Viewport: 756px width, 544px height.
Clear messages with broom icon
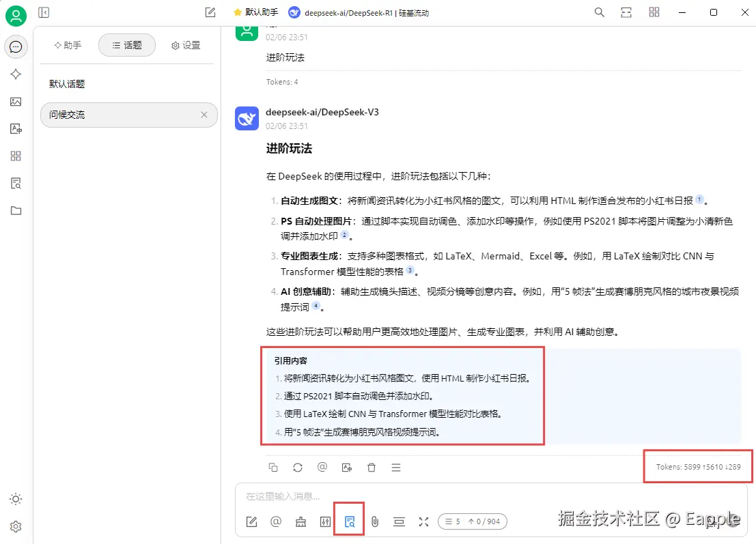tap(301, 521)
